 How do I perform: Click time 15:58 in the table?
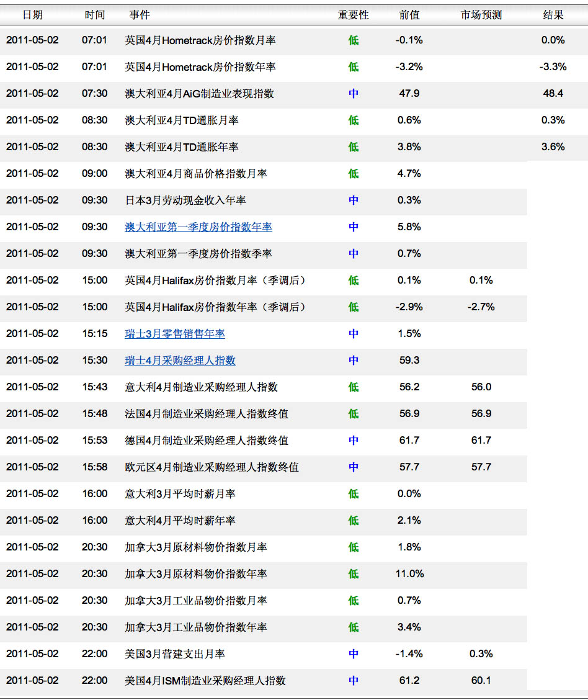click(94, 467)
